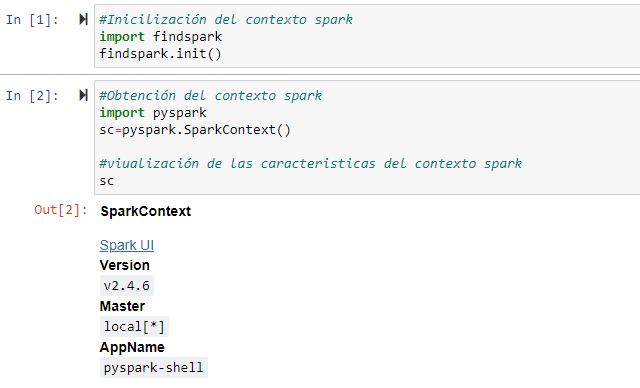Viewport: 640px width, 388px height.
Task: Select the In [2] cell prompt
Action: coord(32,96)
